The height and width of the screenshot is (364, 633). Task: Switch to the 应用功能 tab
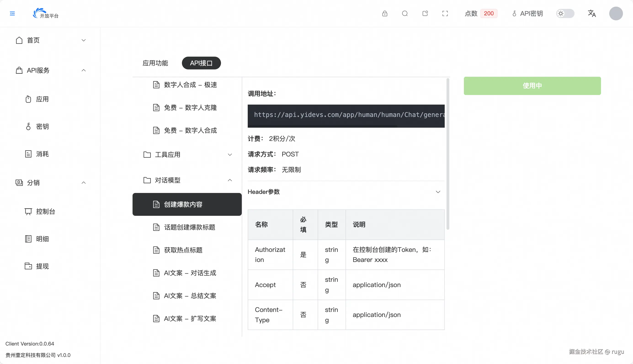[155, 63]
